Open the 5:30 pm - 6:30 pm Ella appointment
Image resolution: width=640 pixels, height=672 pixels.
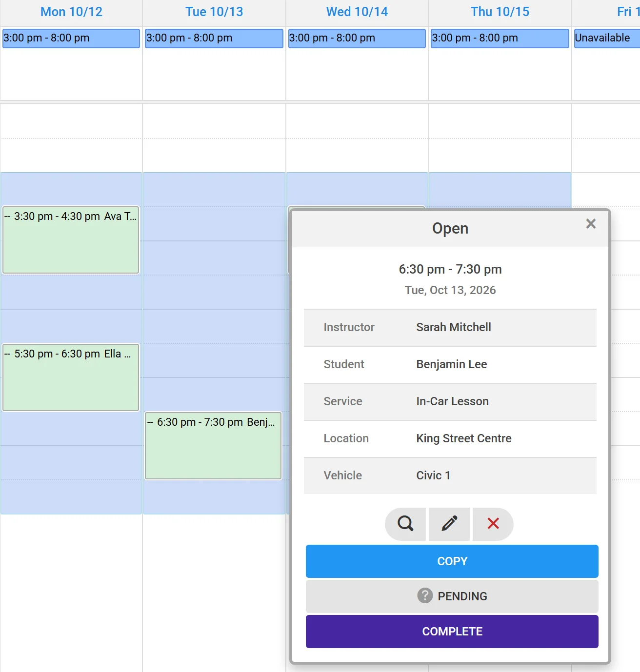71,377
